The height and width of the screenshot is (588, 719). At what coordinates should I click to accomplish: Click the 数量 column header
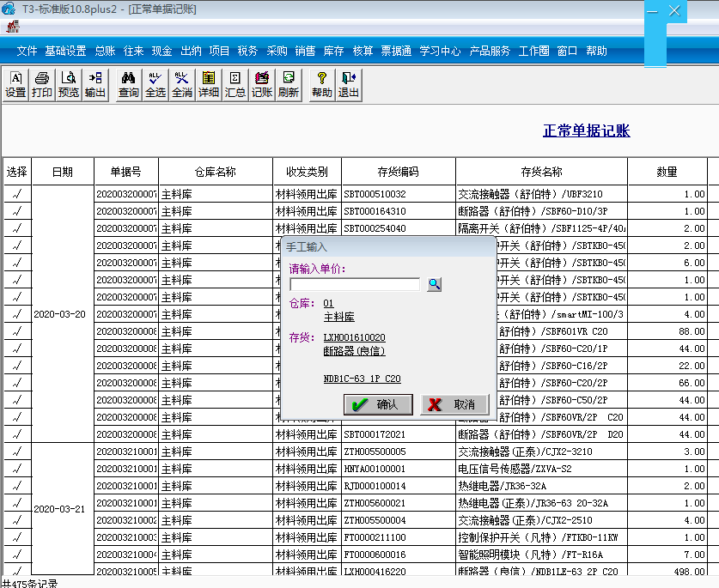(x=667, y=172)
